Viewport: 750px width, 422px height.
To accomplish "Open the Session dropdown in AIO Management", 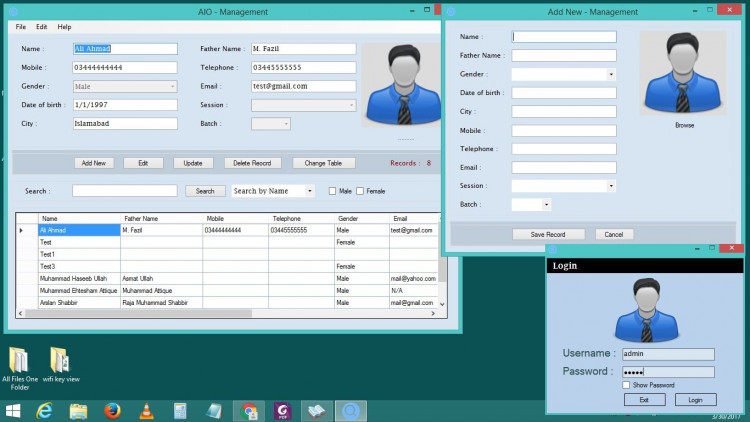I will (351, 105).
